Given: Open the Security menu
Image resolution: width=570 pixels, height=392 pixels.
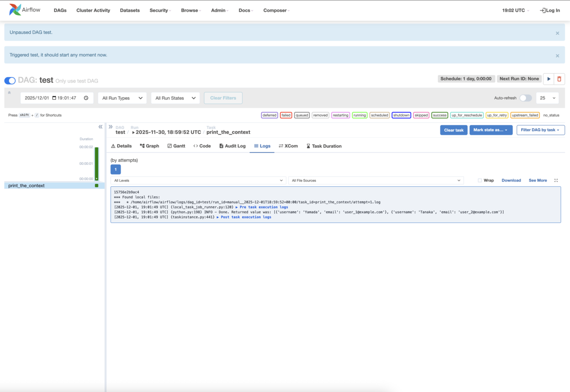Looking at the screenshot, I should [x=160, y=10].
